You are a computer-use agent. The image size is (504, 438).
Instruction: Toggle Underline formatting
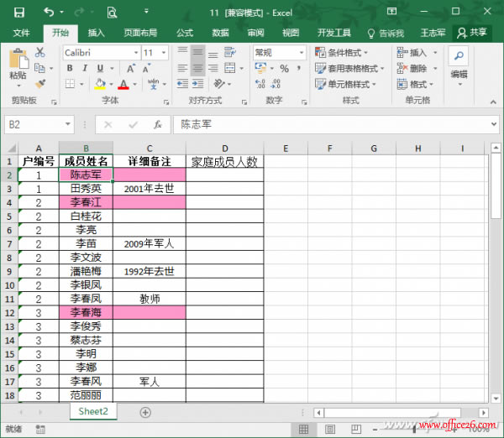(x=100, y=68)
